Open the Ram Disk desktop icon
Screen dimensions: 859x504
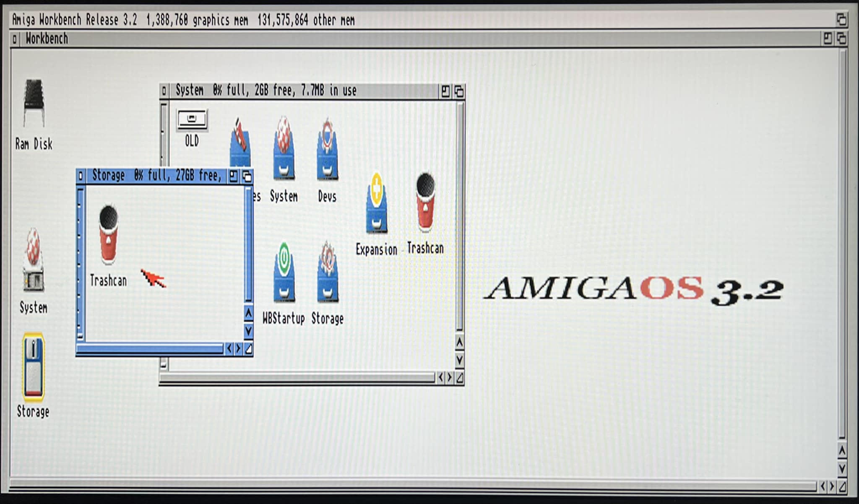[34, 104]
